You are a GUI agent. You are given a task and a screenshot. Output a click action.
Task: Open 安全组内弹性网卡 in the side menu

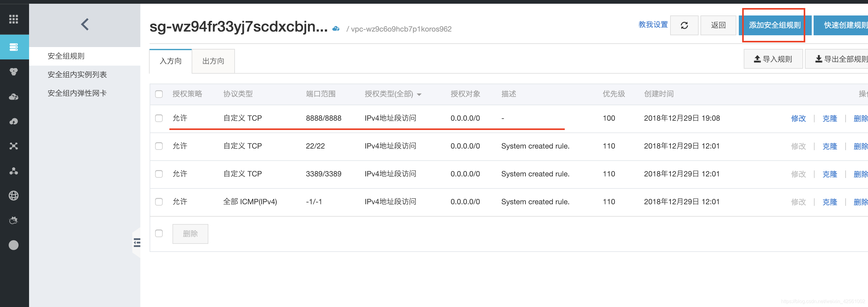[77, 93]
